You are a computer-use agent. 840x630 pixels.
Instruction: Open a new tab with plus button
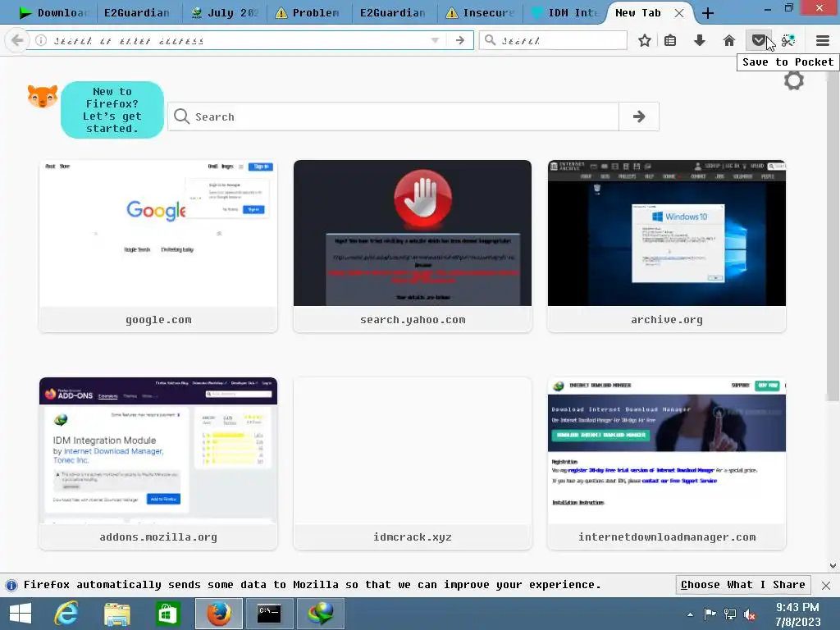tap(708, 13)
